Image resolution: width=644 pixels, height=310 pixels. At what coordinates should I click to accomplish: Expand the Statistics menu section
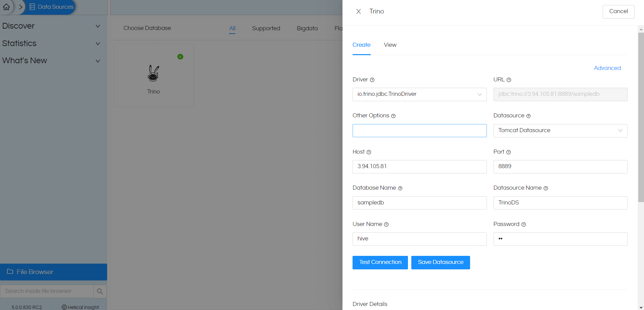click(51, 43)
